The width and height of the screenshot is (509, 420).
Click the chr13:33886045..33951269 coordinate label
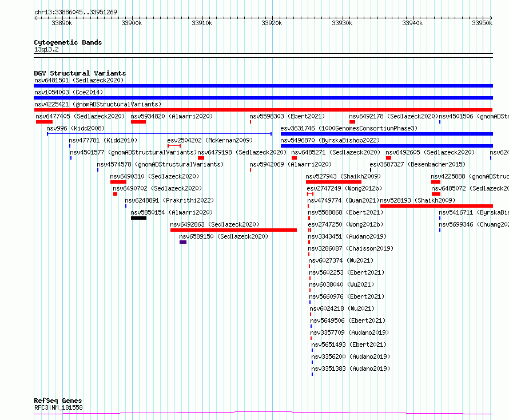pyautogui.click(x=75, y=12)
